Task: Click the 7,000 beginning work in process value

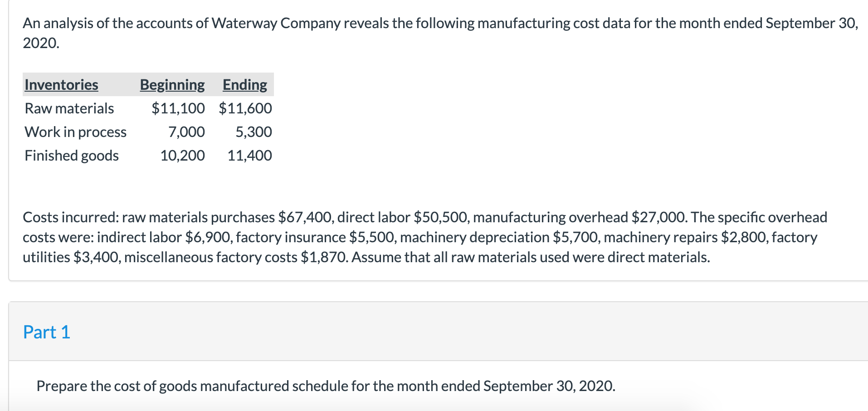Action: coord(186,132)
